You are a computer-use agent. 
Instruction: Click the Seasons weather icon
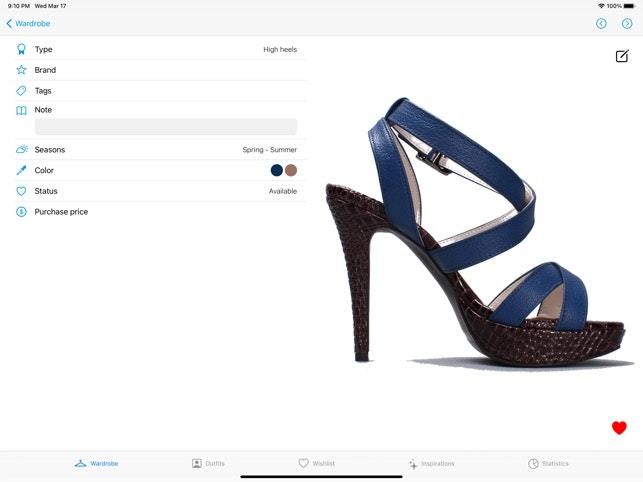(22, 149)
